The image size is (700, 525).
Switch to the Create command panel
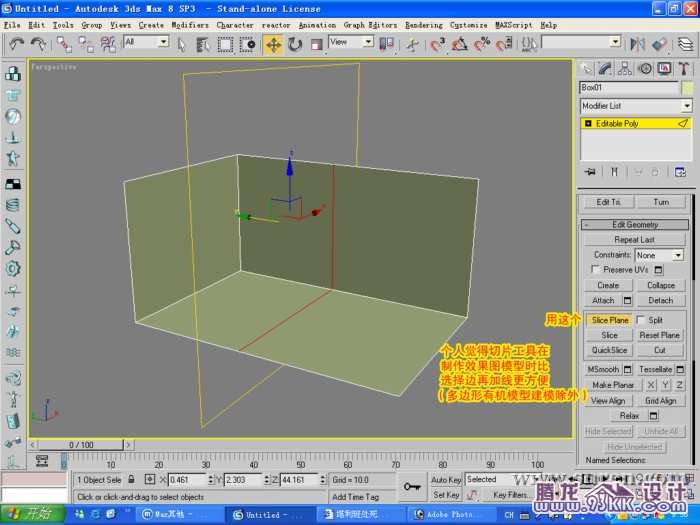pyautogui.click(x=586, y=69)
